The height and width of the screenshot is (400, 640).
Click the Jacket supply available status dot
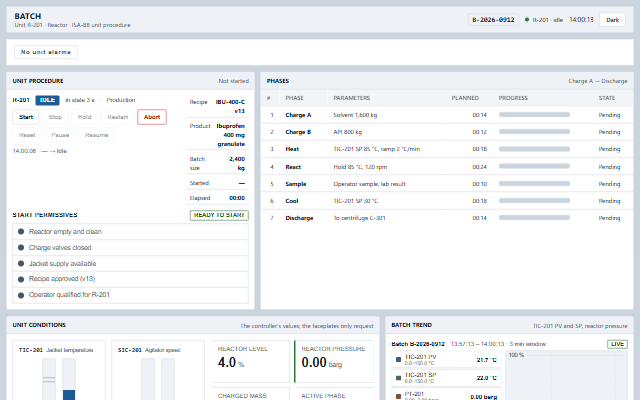click(x=21, y=263)
